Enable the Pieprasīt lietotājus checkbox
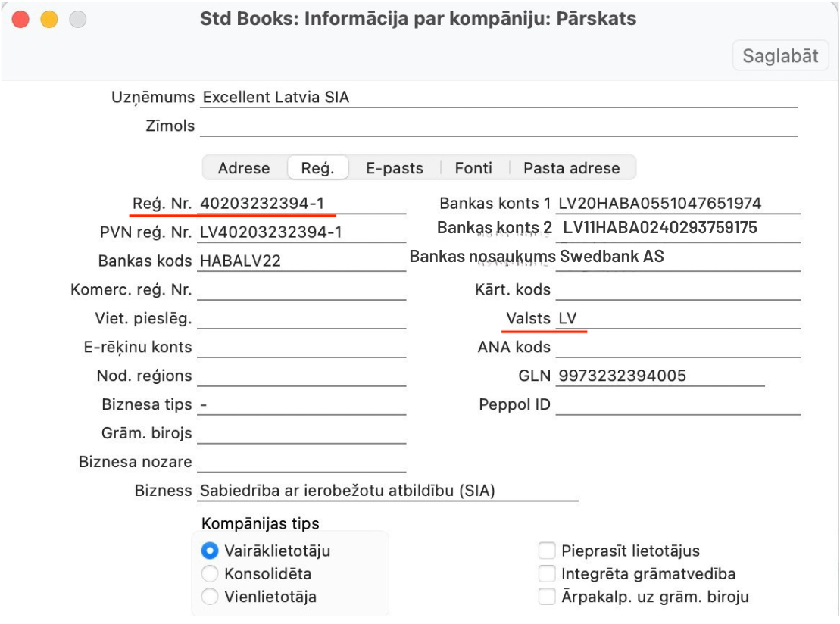The height and width of the screenshot is (624, 840). pyautogui.click(x=547, y=551)
